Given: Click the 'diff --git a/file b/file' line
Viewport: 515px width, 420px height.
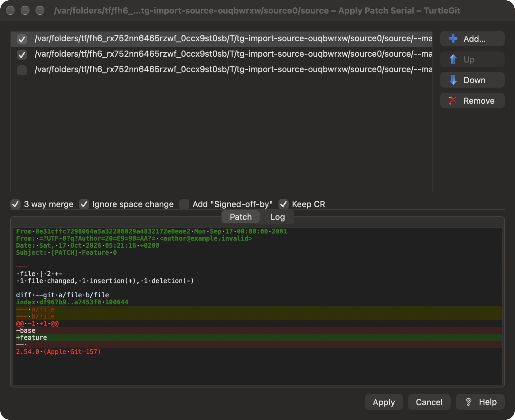Looking at the screenshot, I should point(62,295).
